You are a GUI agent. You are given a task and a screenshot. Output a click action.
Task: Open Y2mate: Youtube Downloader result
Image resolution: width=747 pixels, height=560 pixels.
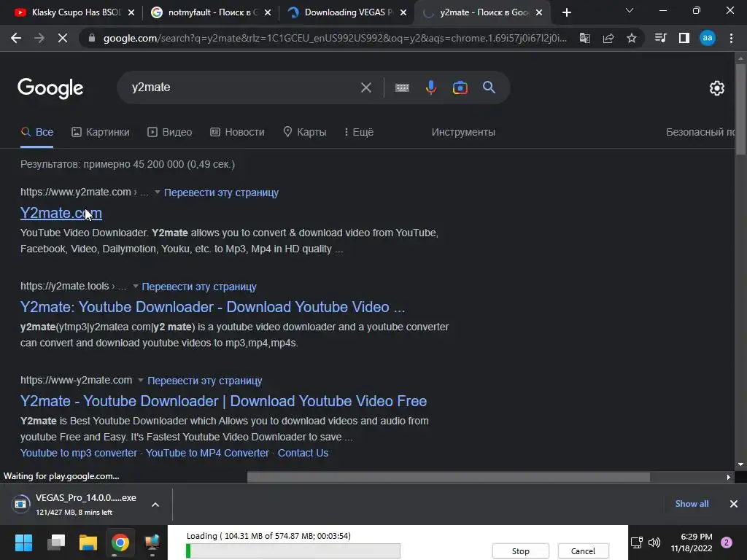(212, 307)
